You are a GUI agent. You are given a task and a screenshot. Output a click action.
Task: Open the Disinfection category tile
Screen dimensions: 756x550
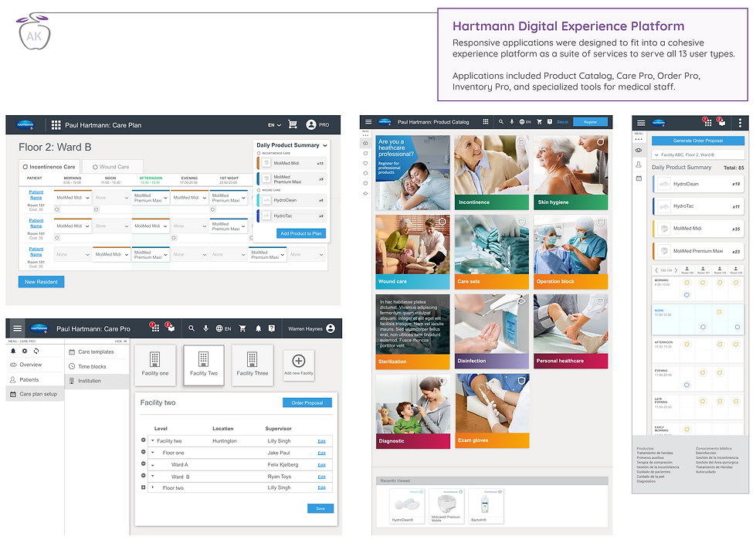click(x=492, y=331)
